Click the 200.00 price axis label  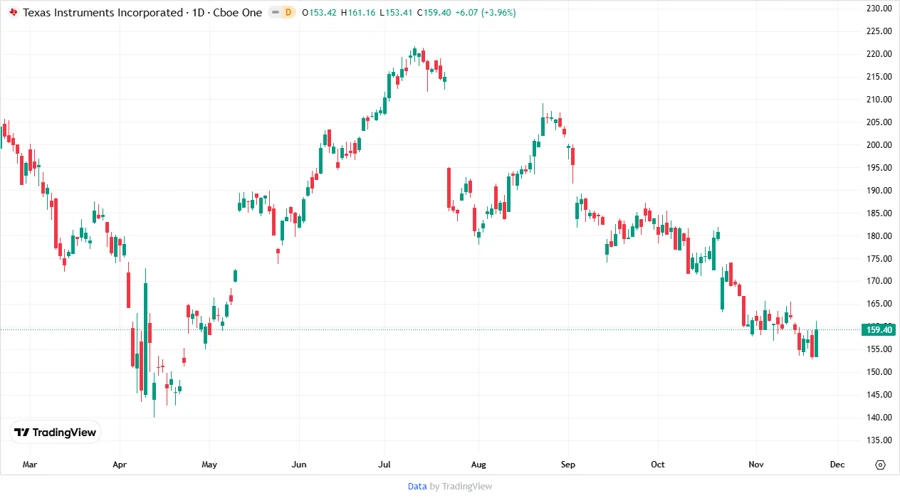pyautogui.click(x=879, y=145)
